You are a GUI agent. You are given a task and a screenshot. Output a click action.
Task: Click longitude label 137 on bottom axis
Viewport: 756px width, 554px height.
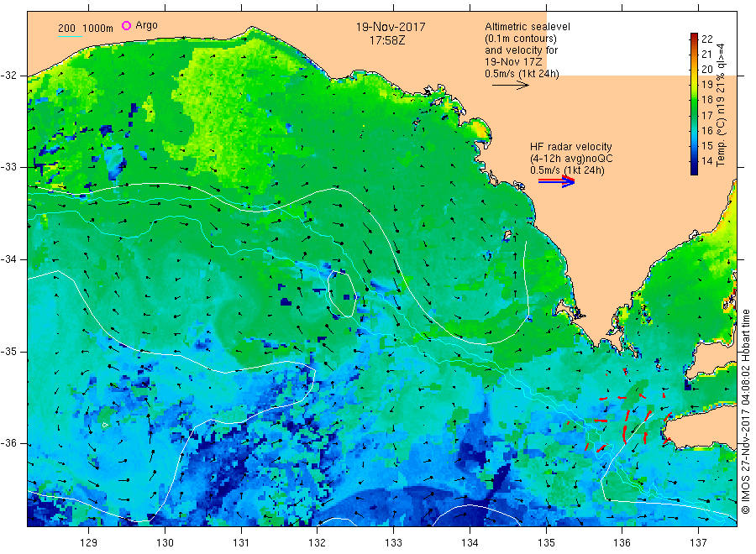(x=698, y=543)
